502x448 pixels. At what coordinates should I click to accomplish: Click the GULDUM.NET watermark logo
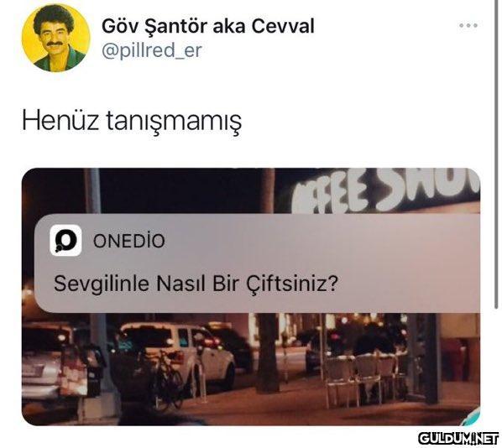click(x=458, y=438)
